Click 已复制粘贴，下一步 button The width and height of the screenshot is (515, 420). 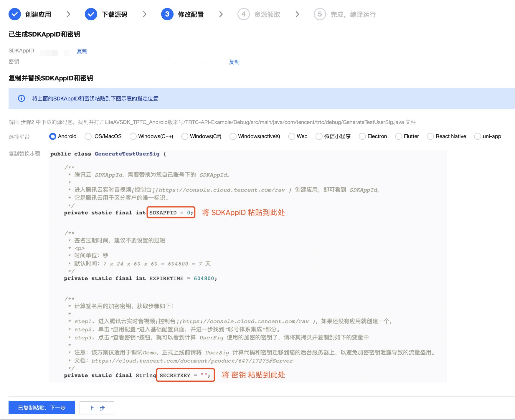[x=42, y=408]
